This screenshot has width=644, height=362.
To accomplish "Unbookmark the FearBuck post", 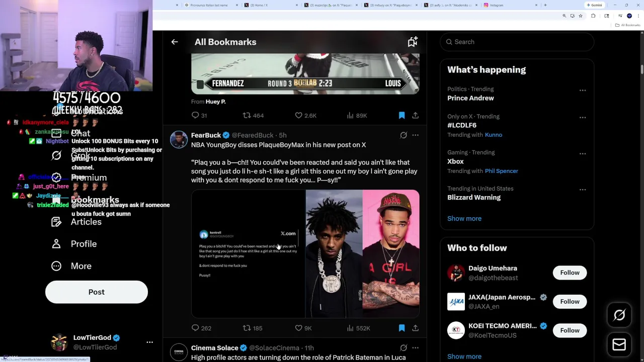I will (x=401, y=328).
